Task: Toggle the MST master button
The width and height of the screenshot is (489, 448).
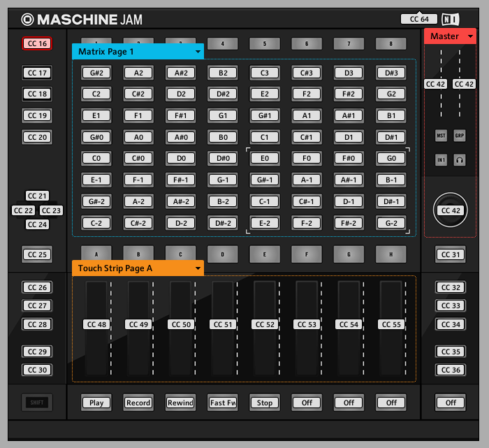Action: 441,136
